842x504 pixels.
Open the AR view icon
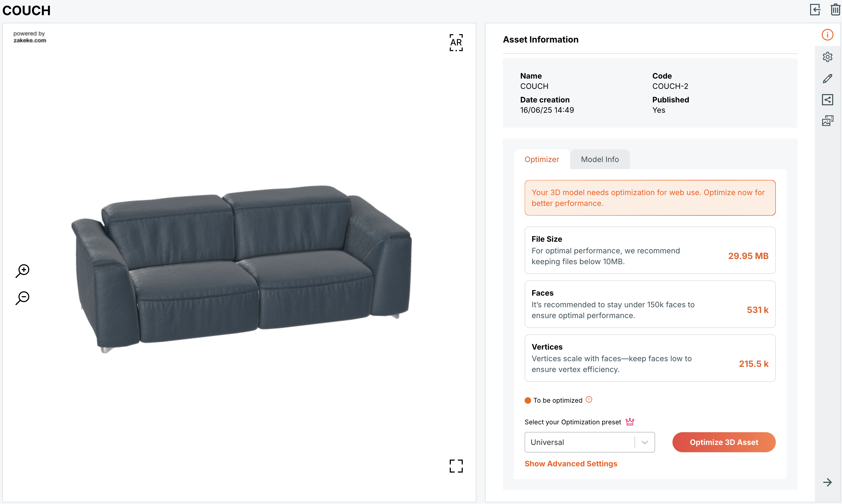pyautogui.click(x=456, y=43)
